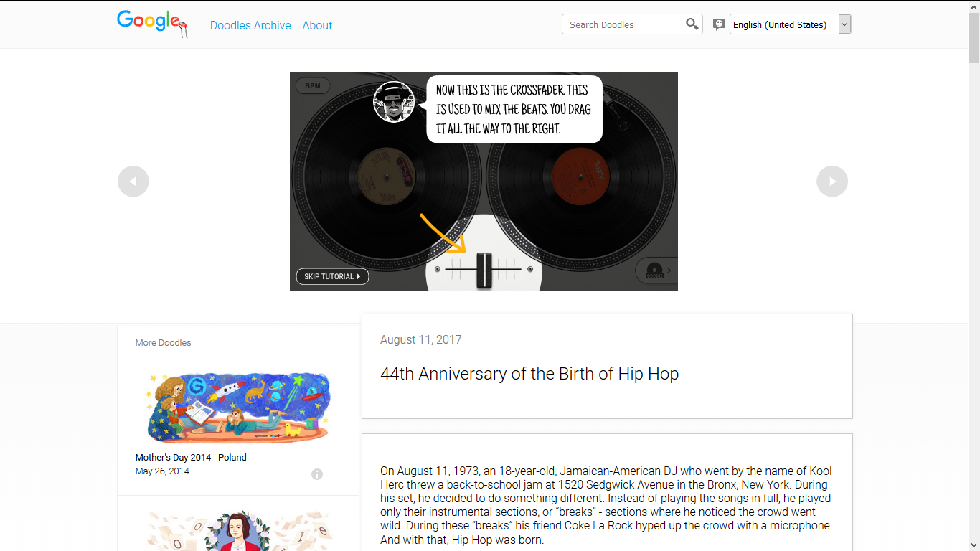Open the Mother's Day 2014 Poland doodle thumbnail
The height and width of the screenshot is (551, 980).
point(238,408)
